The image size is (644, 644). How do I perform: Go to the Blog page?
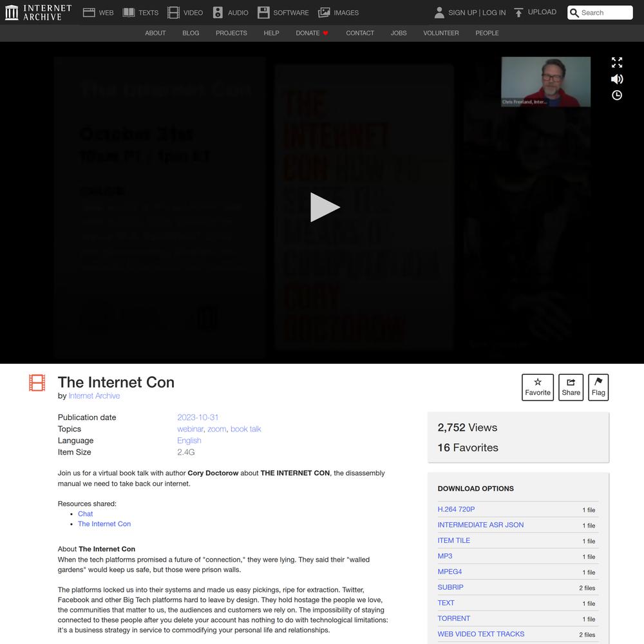[191, 33]
